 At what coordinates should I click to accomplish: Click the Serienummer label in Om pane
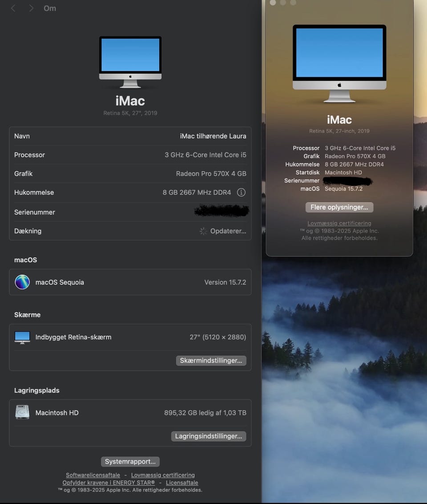click(x=35, y=212)
